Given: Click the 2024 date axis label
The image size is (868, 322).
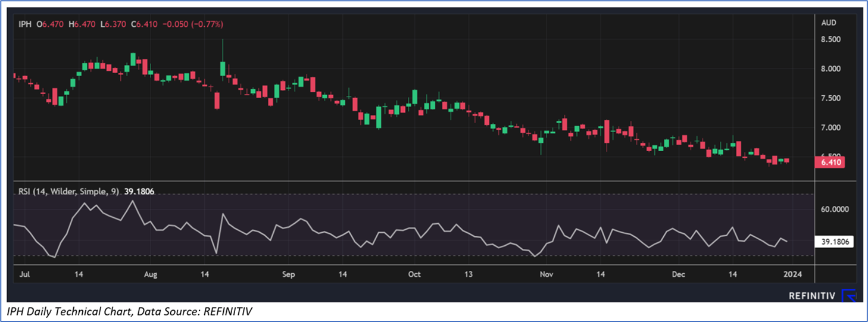Looking at the screenshot, I should point(792,274).
